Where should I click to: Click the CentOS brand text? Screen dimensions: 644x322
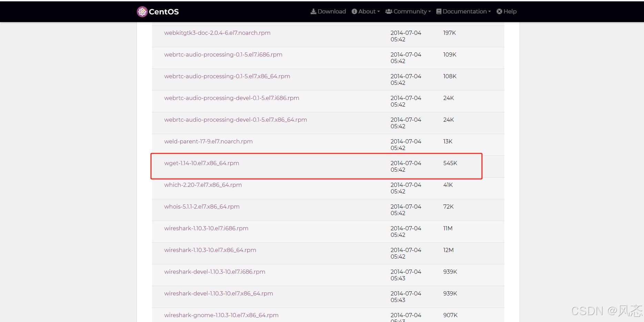point(164,12)
